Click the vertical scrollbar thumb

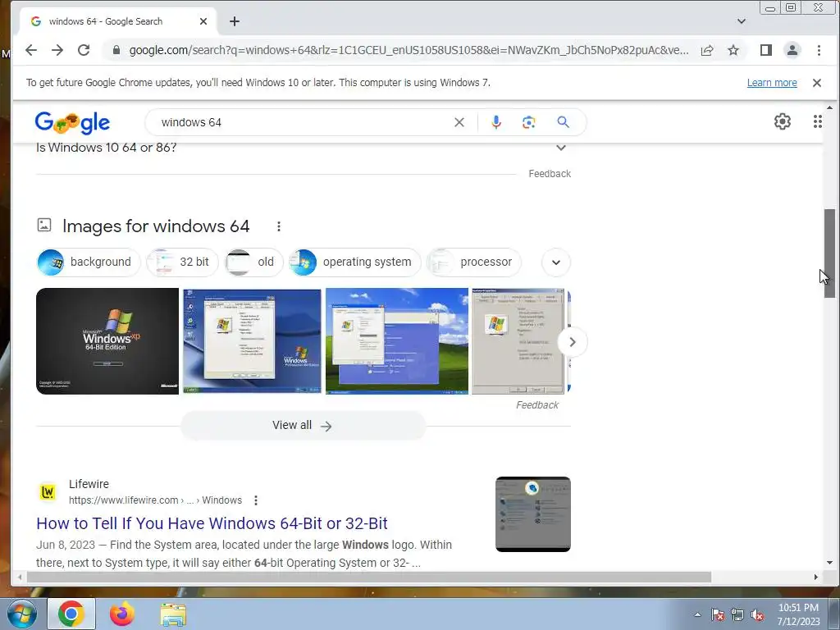pos(829,253)
